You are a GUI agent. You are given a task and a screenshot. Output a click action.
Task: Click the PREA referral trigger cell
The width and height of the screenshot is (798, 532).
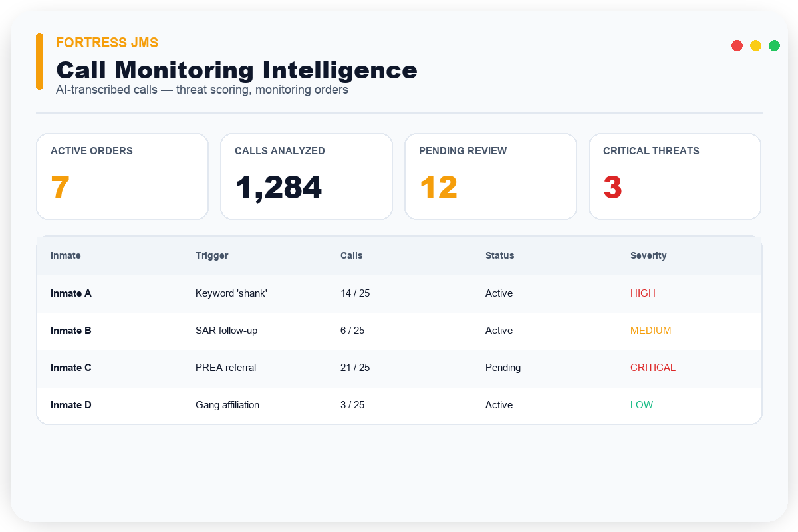(x=225, y=367)
